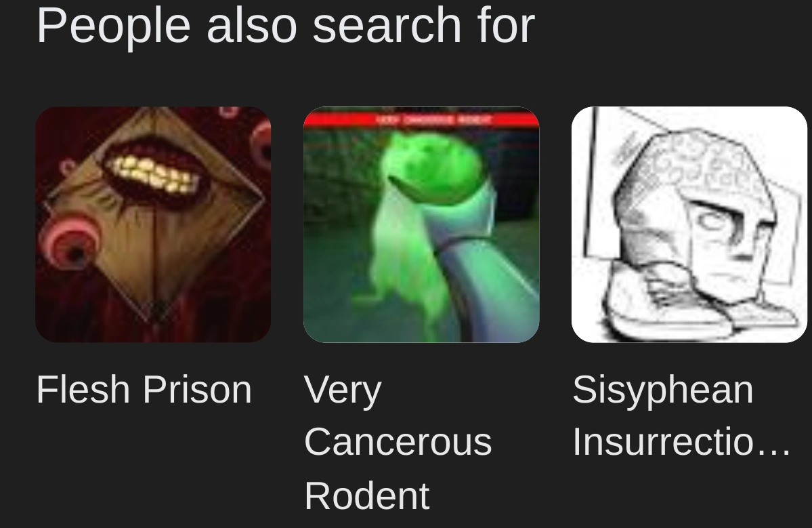Open the Sisyphean Insurrectionist sketch thumbnail

point(689,224)
